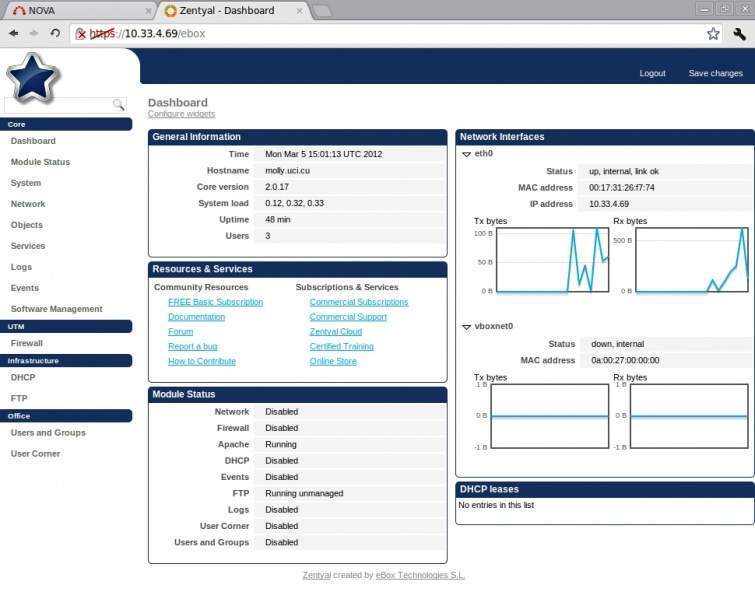This screenshot has height=599, width=755.
Task: Click the sidebar search magnifier icon
Action: [x=118, y=104]
